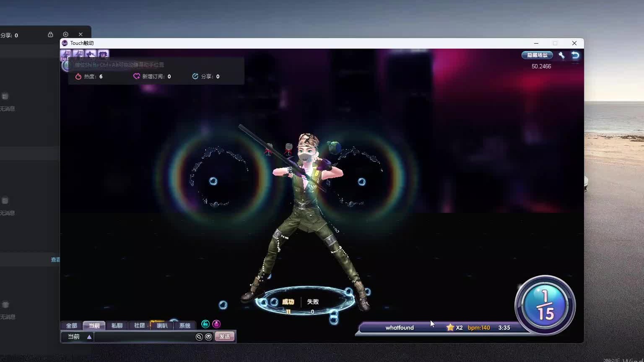Click the gear icon in background panel
The image size is (644, 362).
[x=65, y=34]
